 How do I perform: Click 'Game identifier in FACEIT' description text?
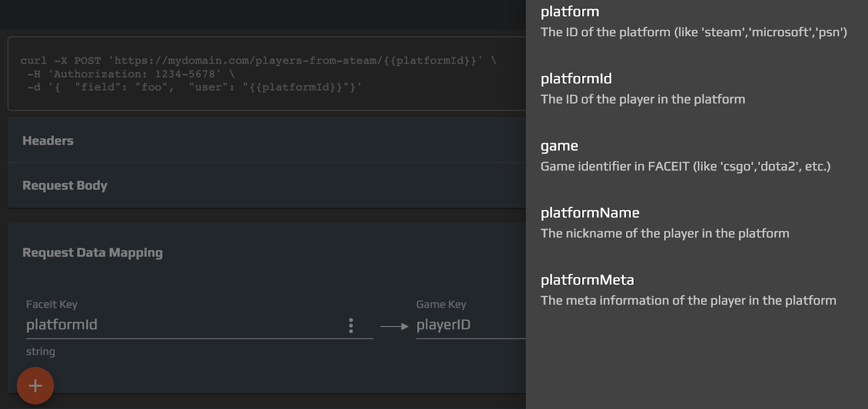(686, 167)
